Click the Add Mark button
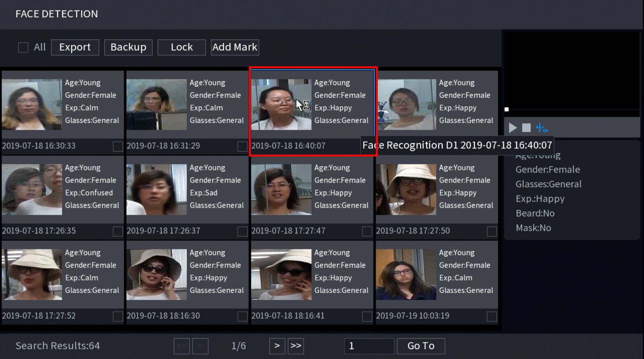This screenshot has height=359, width=644. coord(235,47)
